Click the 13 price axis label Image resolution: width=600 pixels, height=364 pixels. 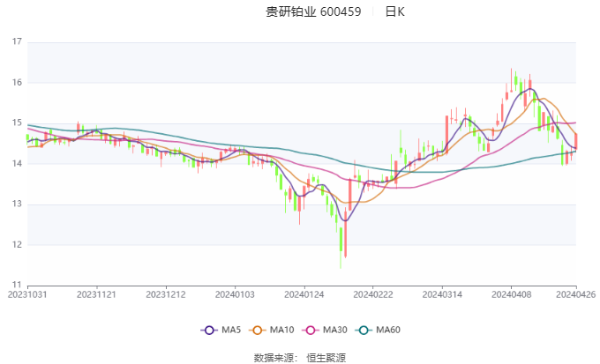click(x=17, y=204)
